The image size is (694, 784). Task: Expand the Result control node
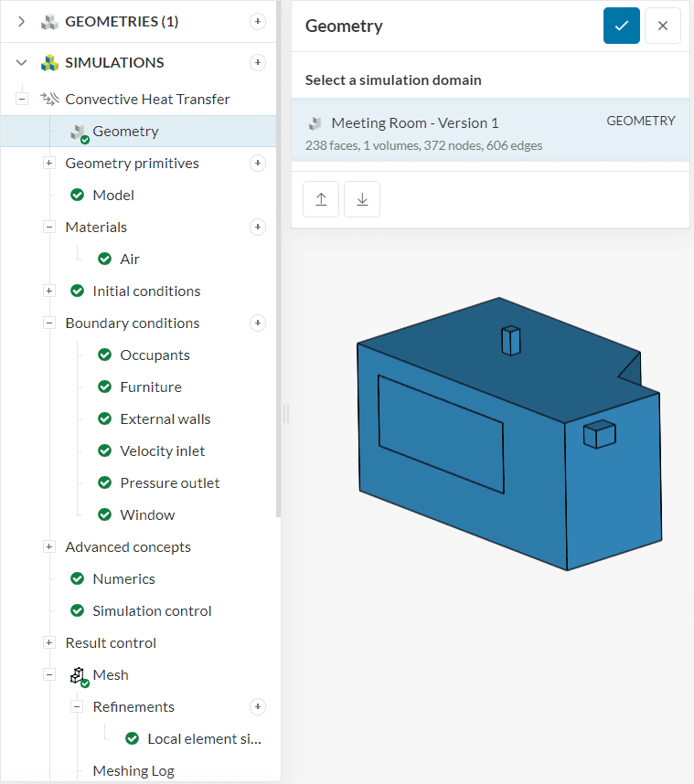point(49,642)
